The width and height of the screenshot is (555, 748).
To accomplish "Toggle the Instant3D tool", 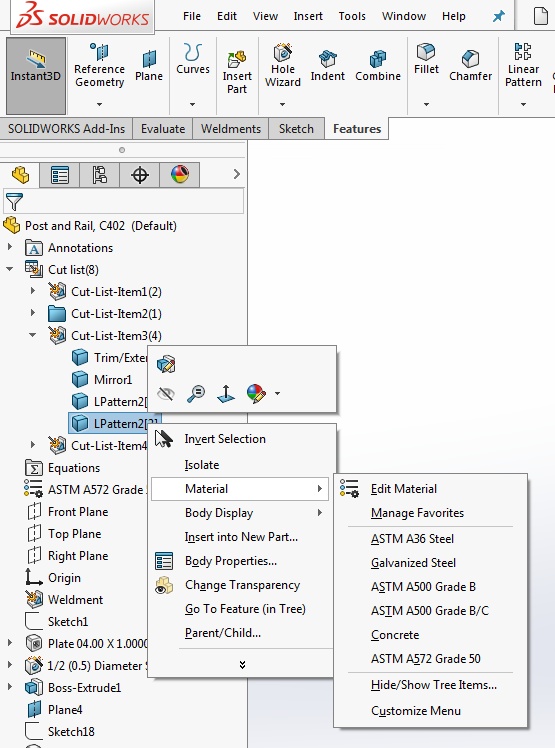I will [36, 76].
